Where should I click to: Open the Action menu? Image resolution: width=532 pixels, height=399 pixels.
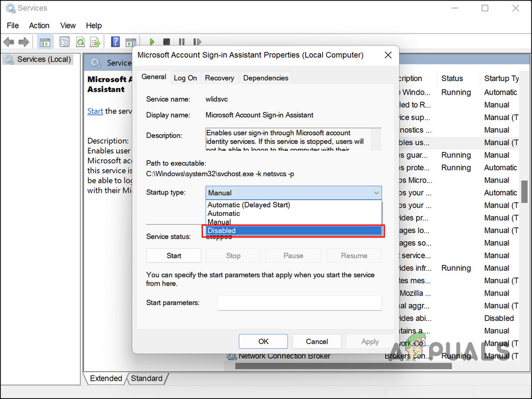point(39,25)
